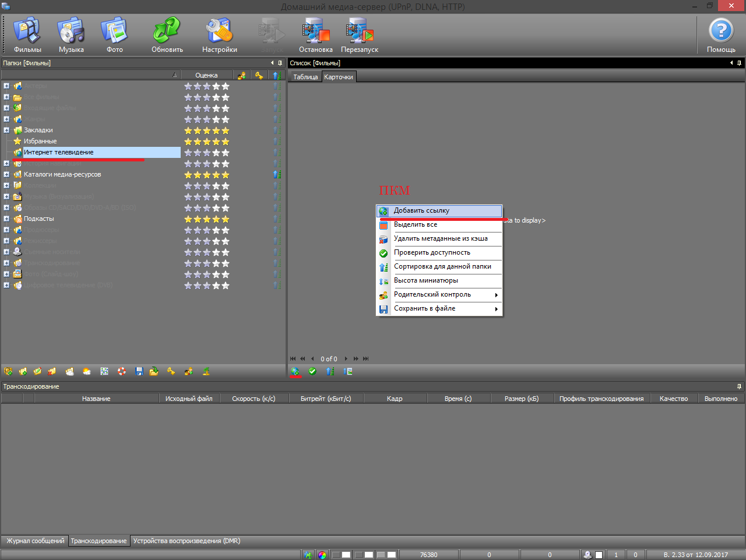Click the blue floppy save icon in folders toolbar
Image resolution: width=746 pixels, height=560 pixels.
tap(139, 371)
